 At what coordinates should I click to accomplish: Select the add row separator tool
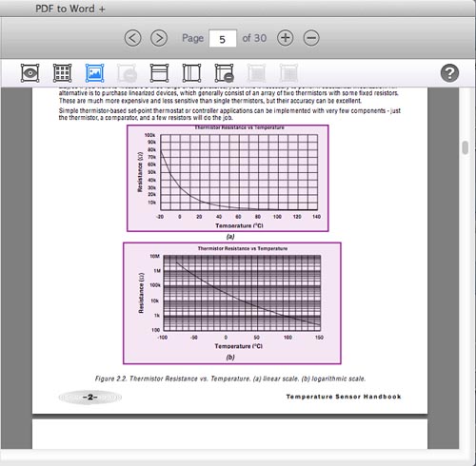[159, 73]
